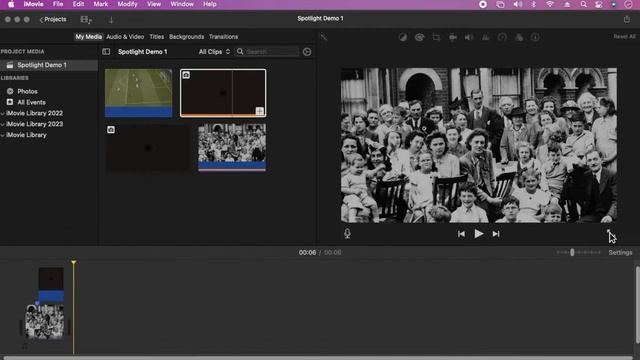
Task: Switch to the Backgrounds tab
Action: tap(187, 37)
